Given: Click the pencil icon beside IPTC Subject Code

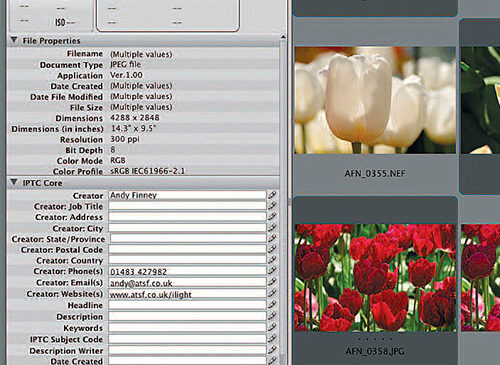Looking at the screenshot, I should point(272,339).
